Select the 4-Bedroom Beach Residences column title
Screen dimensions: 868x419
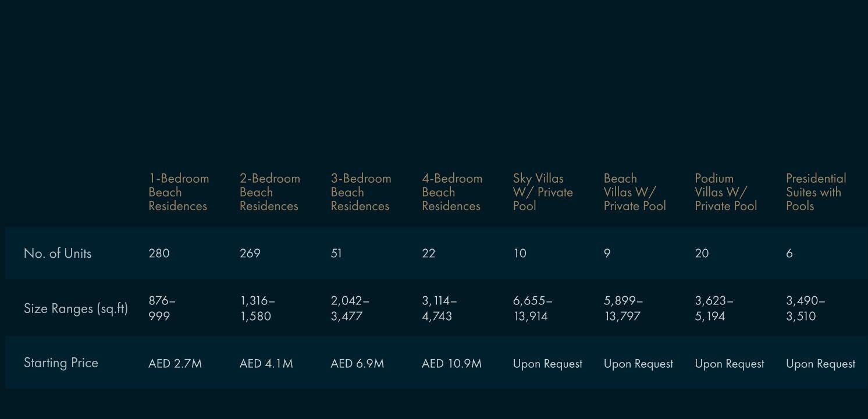(x=451, y=192)
